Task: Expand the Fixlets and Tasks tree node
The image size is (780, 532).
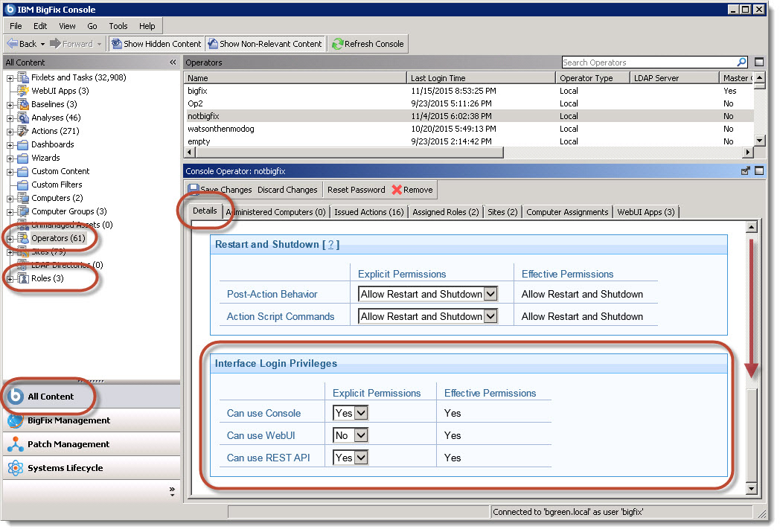Action: 10,77
